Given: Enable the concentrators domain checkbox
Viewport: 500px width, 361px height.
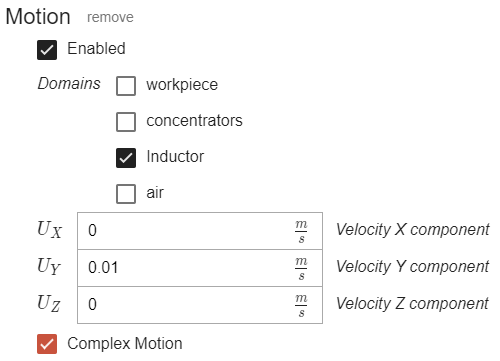Looking at the screenshot, I should coord(126,122).
